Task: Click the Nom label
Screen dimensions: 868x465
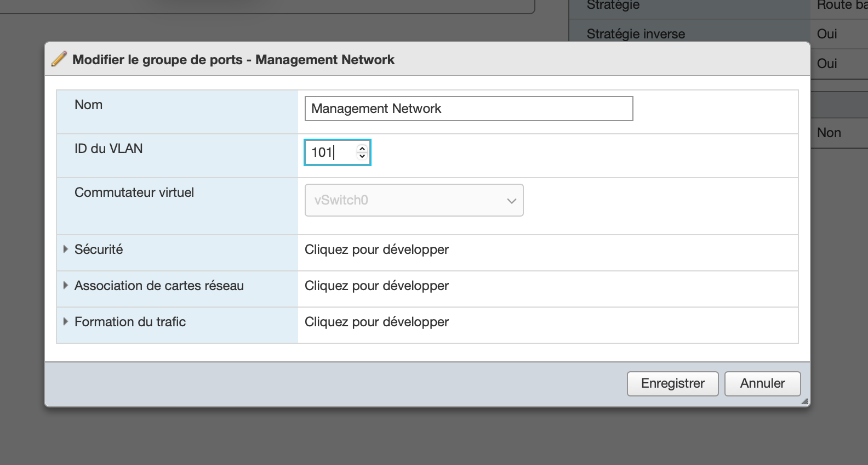Action: pyautogui.click(x=89, y=105)
